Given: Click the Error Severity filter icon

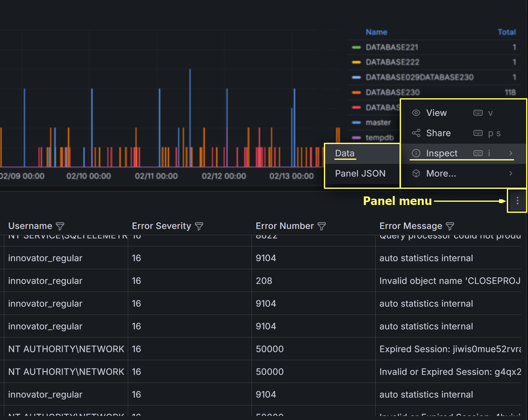Looking at the screenshot, I should tap(199, 226).
